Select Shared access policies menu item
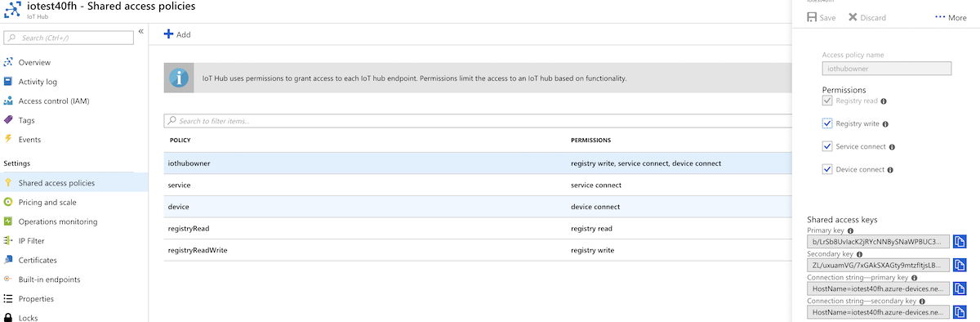The height and width of the screenshot is (322, 980). pyautogui.click(x=73, y=183)
